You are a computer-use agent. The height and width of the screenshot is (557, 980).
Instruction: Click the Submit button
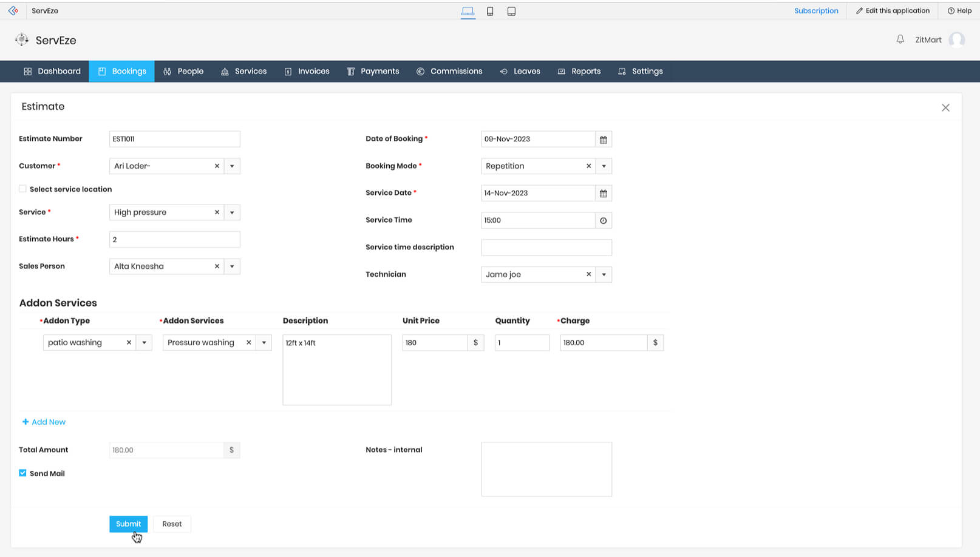pos(128,524)
